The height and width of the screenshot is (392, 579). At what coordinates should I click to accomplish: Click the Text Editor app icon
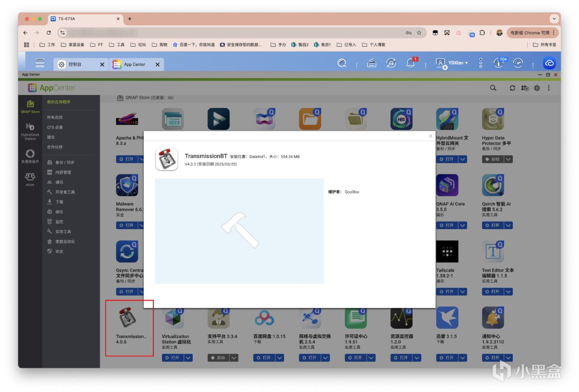point(493,252)
